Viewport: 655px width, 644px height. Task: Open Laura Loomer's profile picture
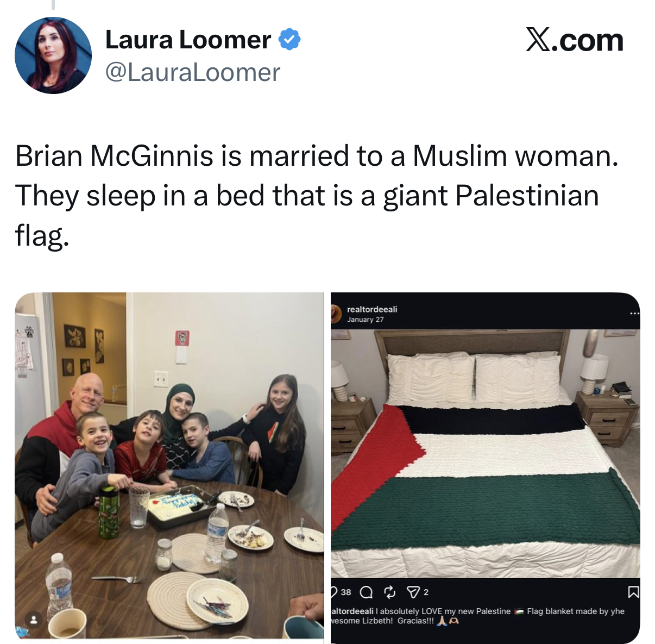point(53,55)
